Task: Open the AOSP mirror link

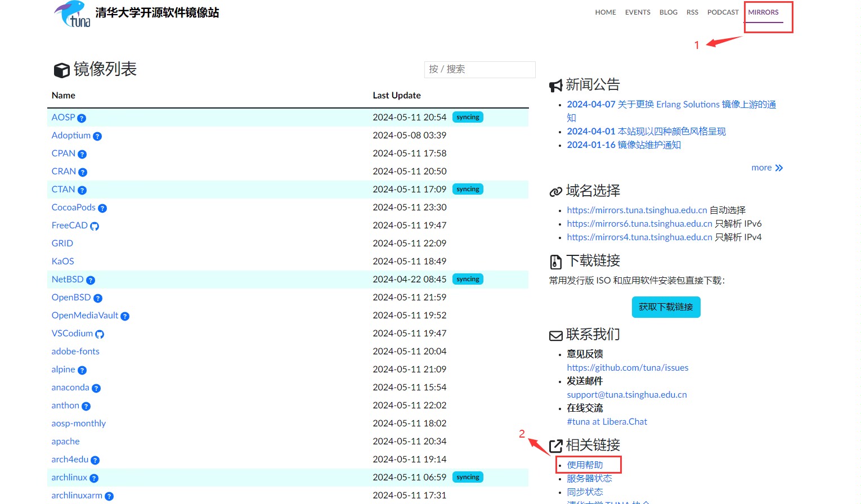Action: pos(63,118)
